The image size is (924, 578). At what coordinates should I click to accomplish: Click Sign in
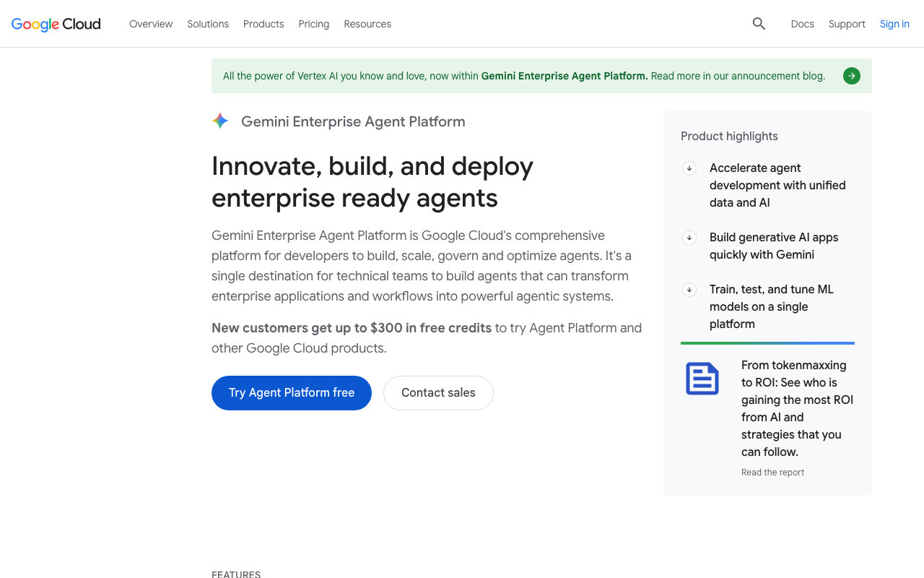(894, 24)
